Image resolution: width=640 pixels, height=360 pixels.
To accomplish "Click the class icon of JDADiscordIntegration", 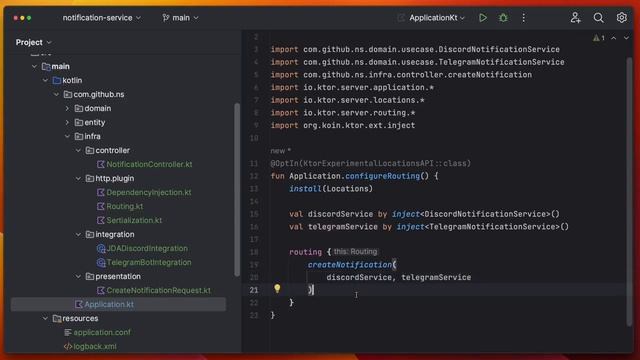I will [x=101, y=249].
